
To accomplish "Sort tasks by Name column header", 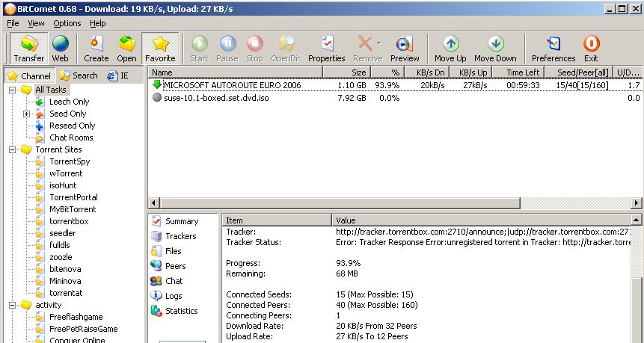I will pyautogui.click(x=236, y=72).
